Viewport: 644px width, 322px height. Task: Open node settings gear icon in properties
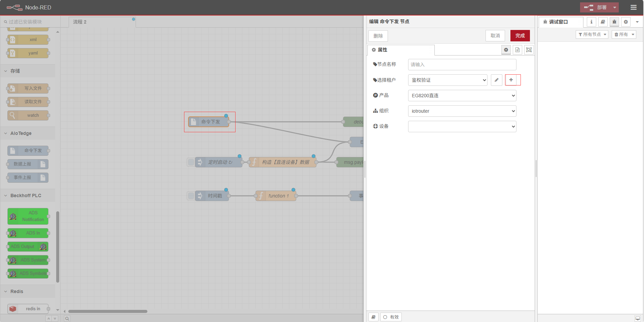click(506, 50)
